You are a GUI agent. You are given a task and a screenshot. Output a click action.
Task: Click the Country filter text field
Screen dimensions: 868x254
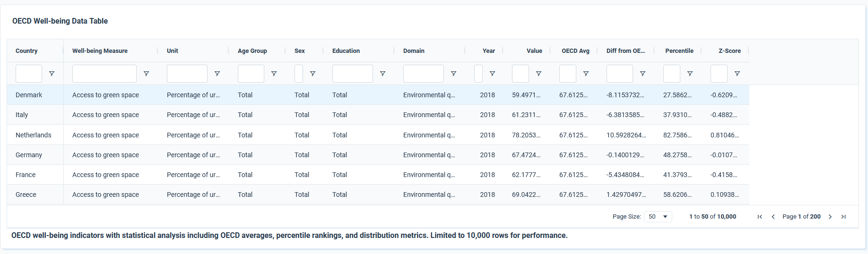point(29,74)
